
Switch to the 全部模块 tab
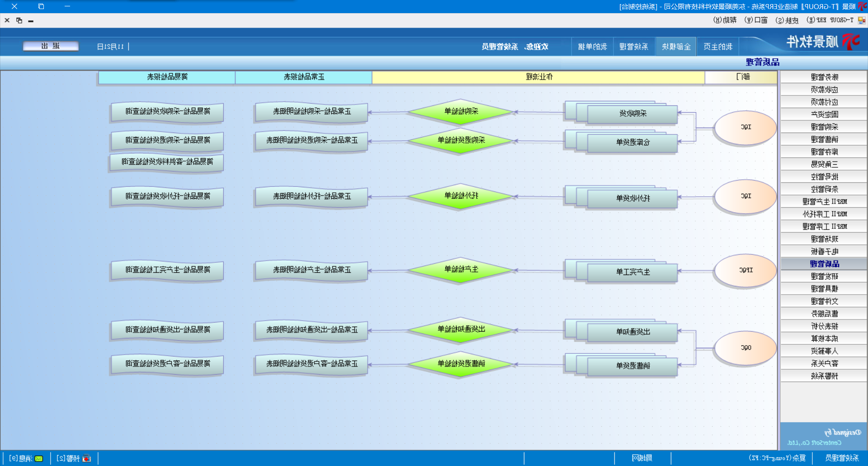[676, 47]
